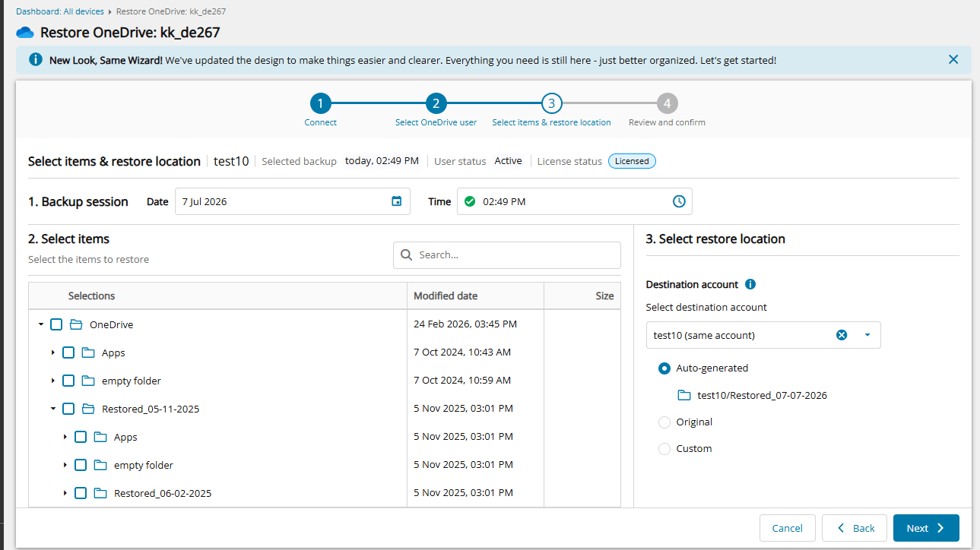
Task: Check the top-level Apps checkbox
Action: coord(68,352)
